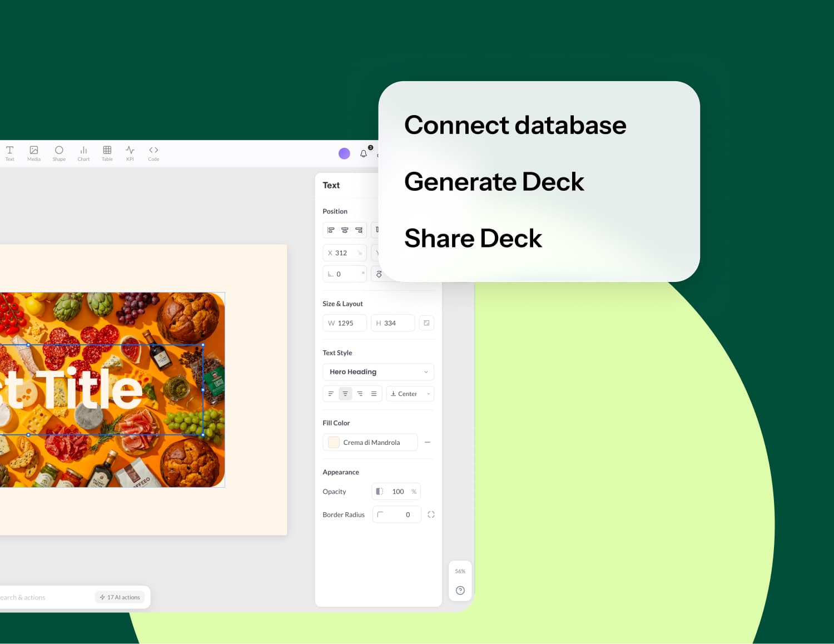Select the Text tool in toolbar

coord(10,153)
